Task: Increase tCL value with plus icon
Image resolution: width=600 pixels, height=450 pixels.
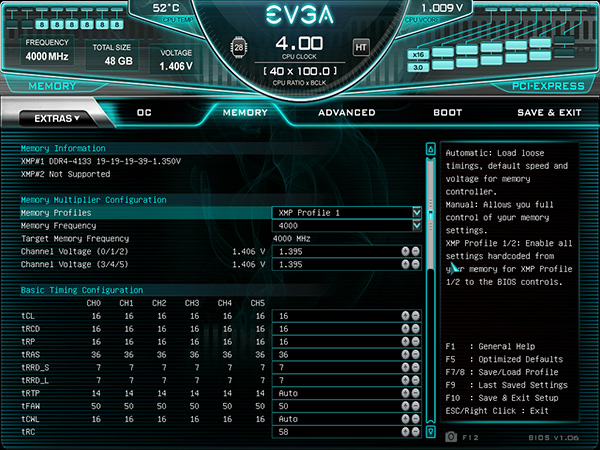Action: pos(406,316)
